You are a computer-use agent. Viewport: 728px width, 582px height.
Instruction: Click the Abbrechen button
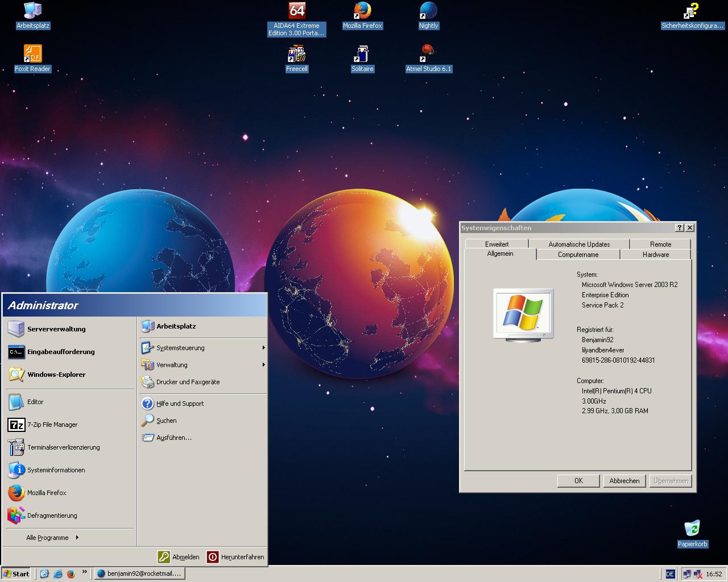624,481
